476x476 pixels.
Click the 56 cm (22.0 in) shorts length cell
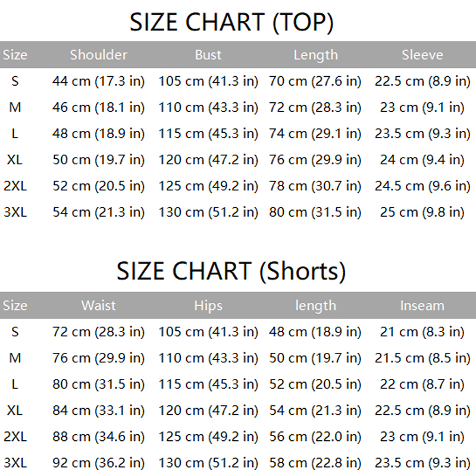pyautogui.click(x=315, y=437)
